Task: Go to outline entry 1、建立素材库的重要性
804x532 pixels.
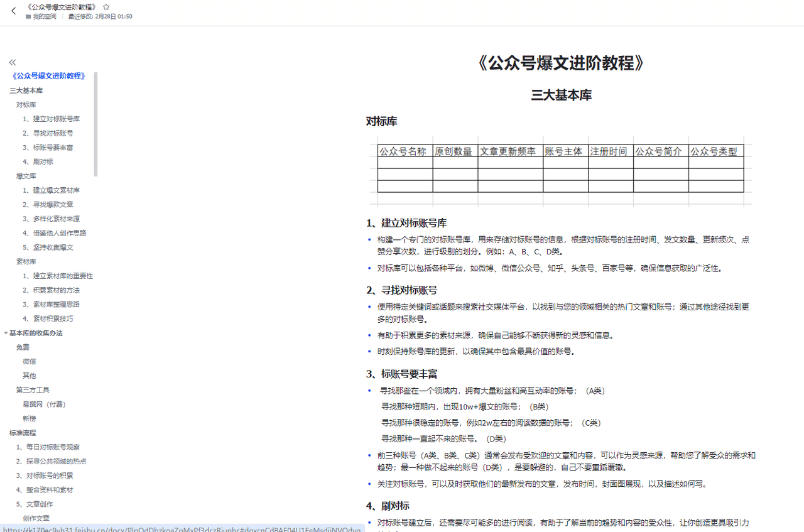Action: (58, 276)
